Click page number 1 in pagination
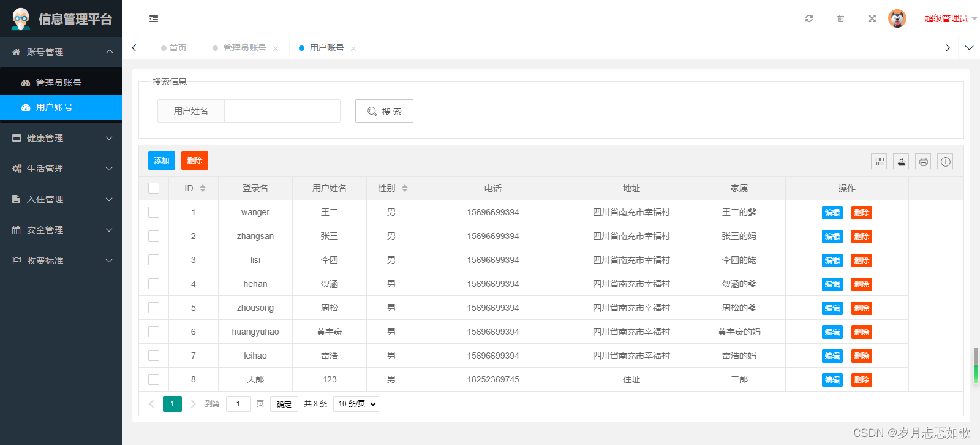Image resolution: width=980 pixels, height=445 pixels. (172, 404)
